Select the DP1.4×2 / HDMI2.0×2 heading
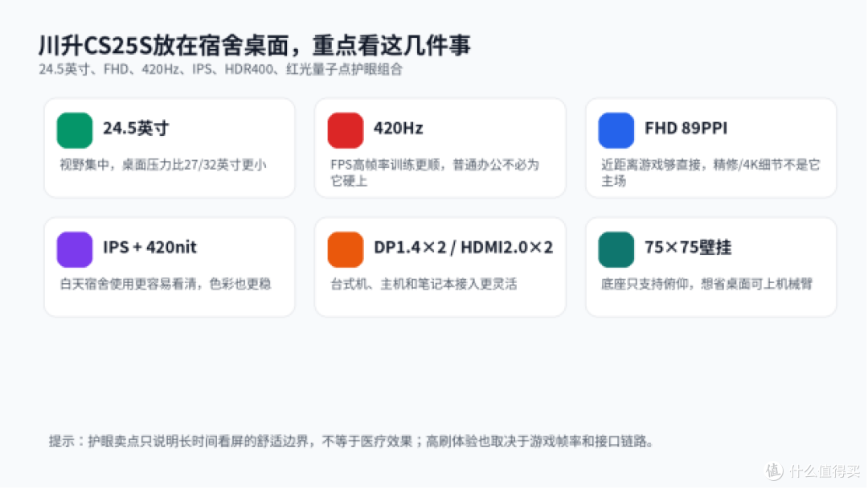Viewport: 868px width, 489px height. click(x=464, y=248)
